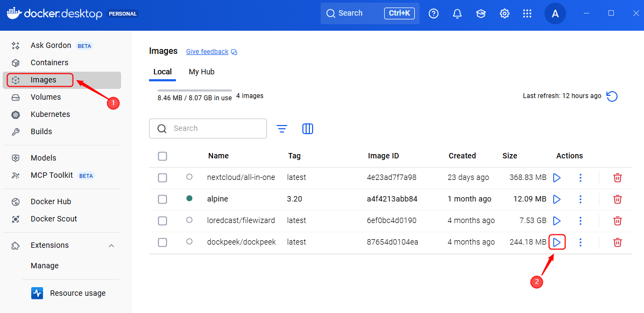644x313 pixels.
Task: Collapse the Extensions section
Action: [x=111, y=245]
